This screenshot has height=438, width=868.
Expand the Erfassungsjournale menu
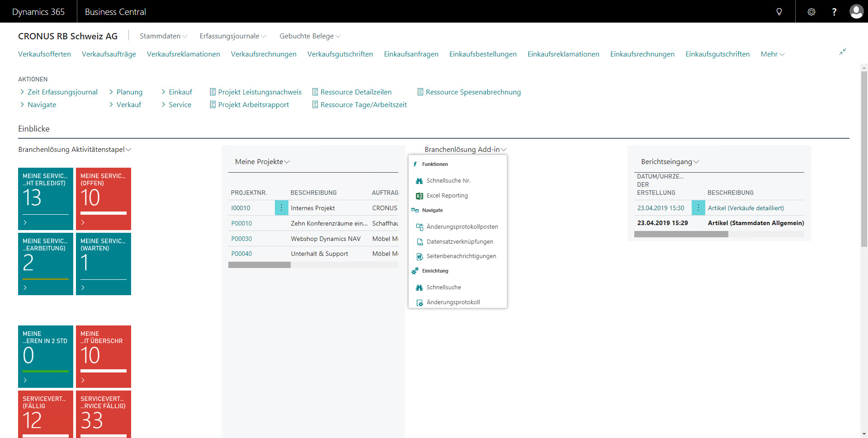click(233, 36)
